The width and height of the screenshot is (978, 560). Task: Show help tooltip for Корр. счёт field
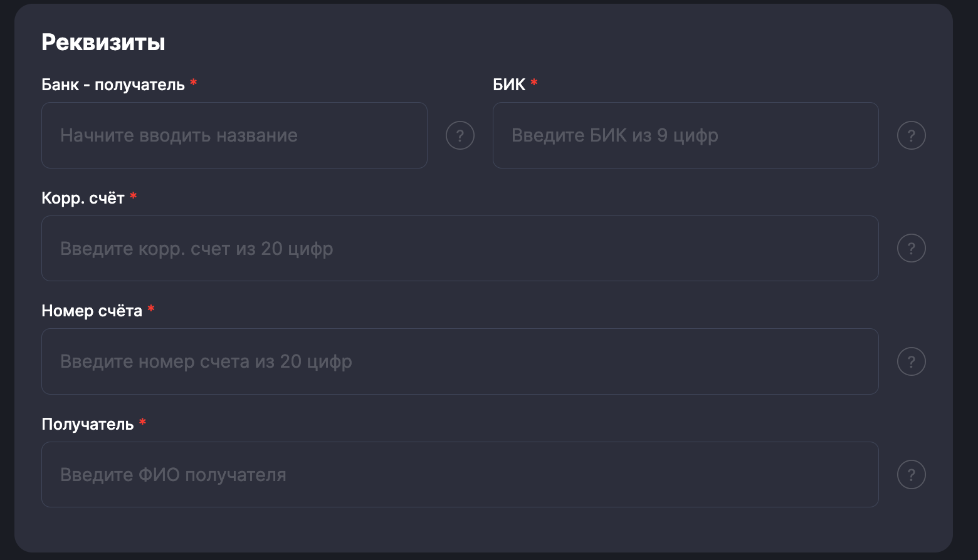912,249
